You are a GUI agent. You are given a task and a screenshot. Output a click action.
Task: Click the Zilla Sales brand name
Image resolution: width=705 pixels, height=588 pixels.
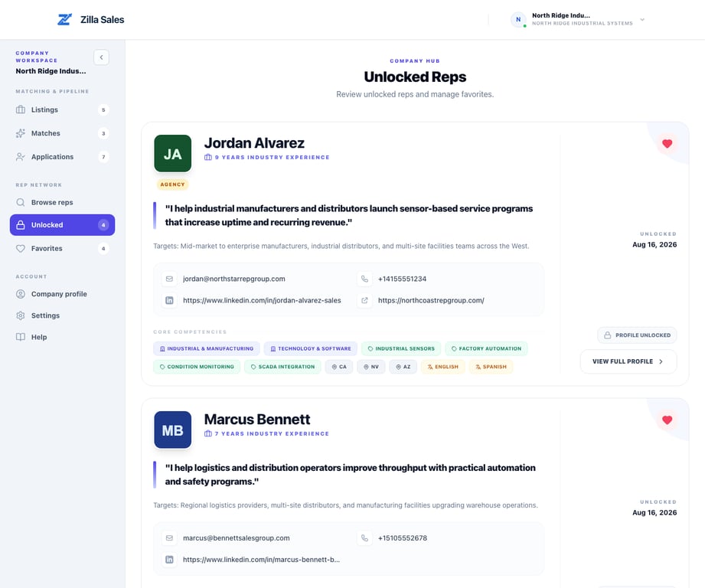pyautogui.click(x=102, y=20)
